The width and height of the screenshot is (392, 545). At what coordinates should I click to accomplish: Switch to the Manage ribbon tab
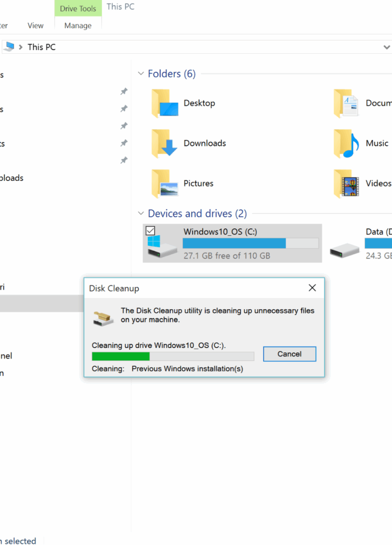(x=78, y=26)
